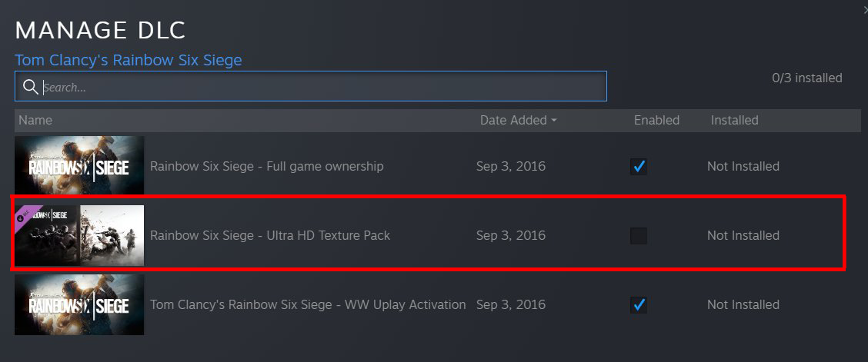Click the 0/3 installed counter
Image resolution: width=868 pixels, height=362 pixels.
click(806, 78)
